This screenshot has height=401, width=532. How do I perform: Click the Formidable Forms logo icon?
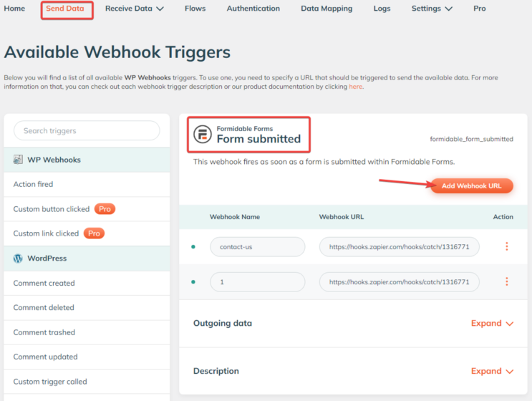pos(203,134)
